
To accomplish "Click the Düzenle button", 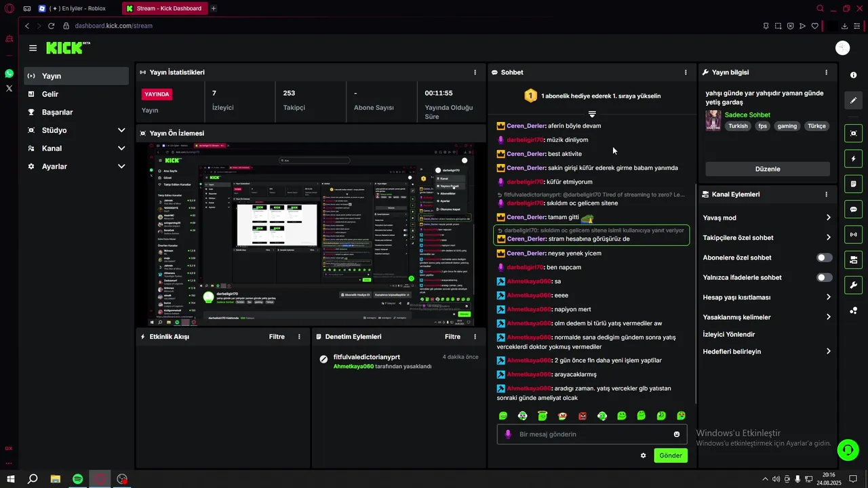I will [x=768, y=169].
